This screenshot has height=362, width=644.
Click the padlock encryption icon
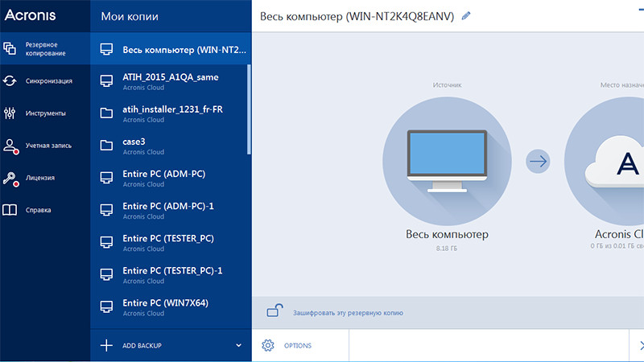tap(275, 311)
